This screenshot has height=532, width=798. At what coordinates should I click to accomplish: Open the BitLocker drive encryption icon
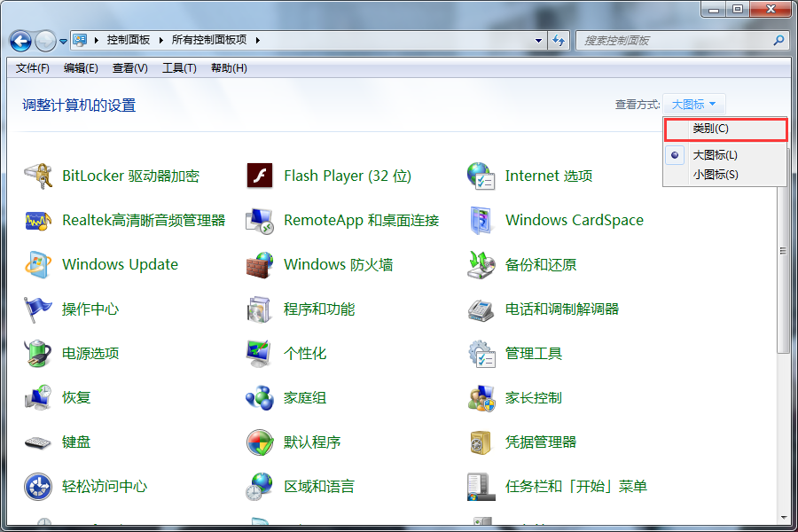coord(38,176)
